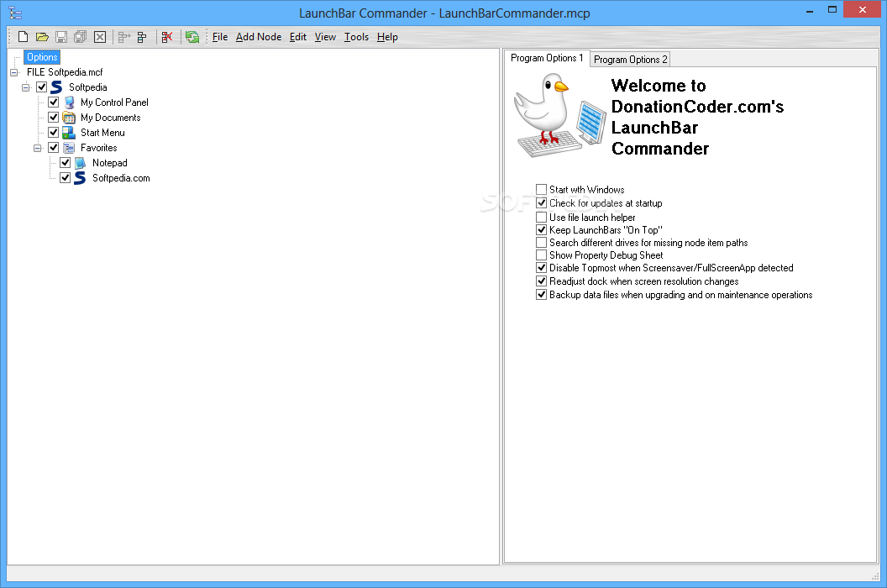Open the View menu
Viewport: 887px width, 588px height.
tap(325, 37)
